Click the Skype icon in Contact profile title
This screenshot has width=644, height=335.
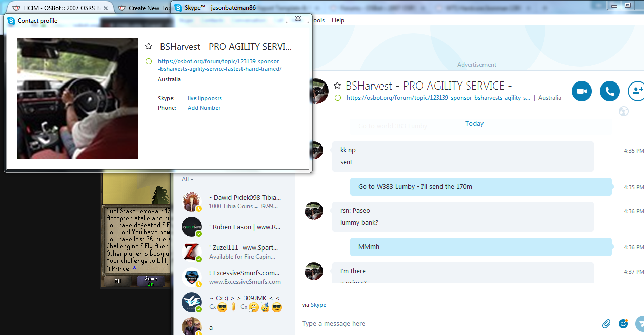[x=11, y=21]
